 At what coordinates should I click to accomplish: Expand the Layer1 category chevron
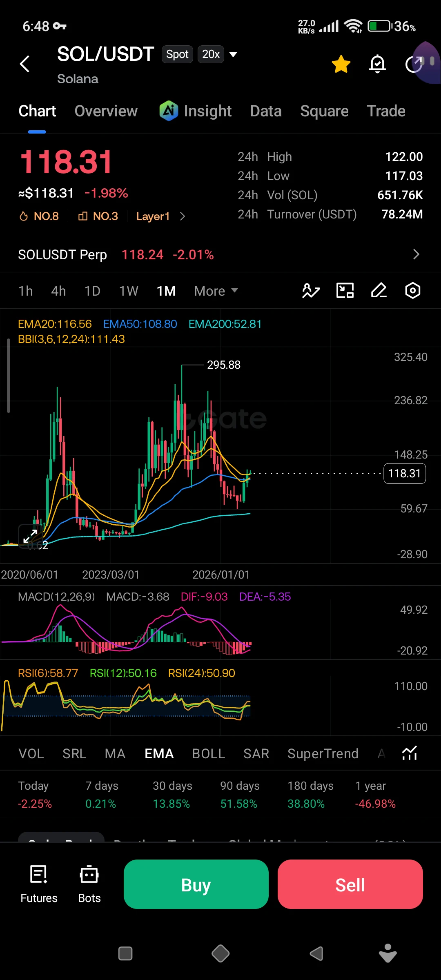pyautogui.click(x=183, y=216)
